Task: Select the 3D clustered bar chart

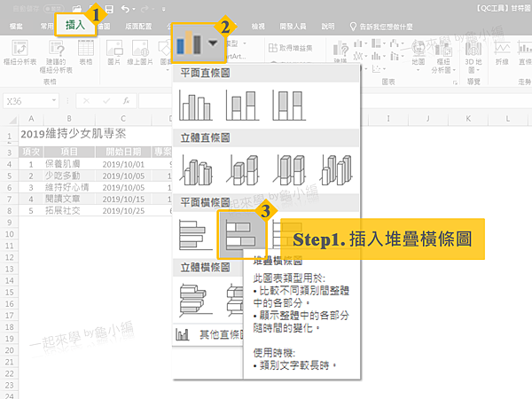Action: coord(195,300)
